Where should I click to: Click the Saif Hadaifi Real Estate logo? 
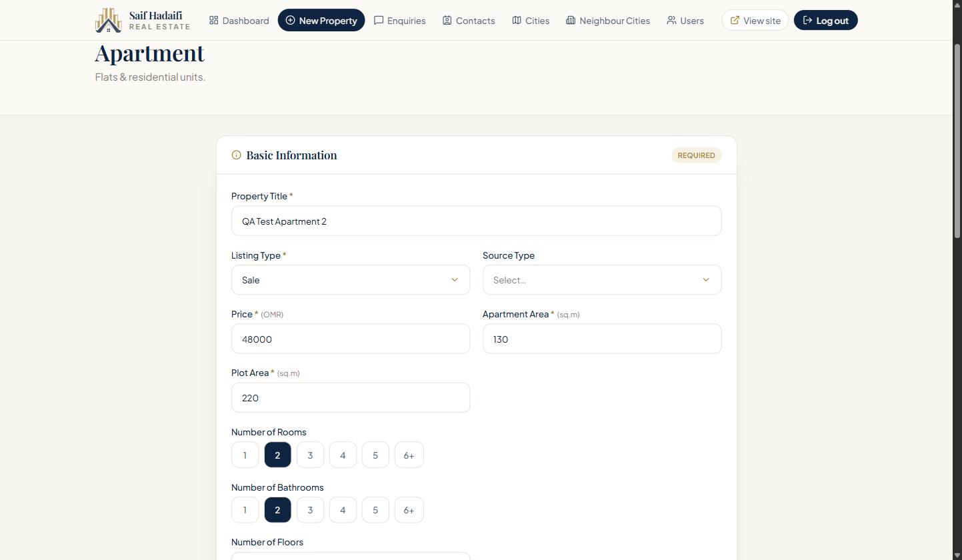point(143,20)
